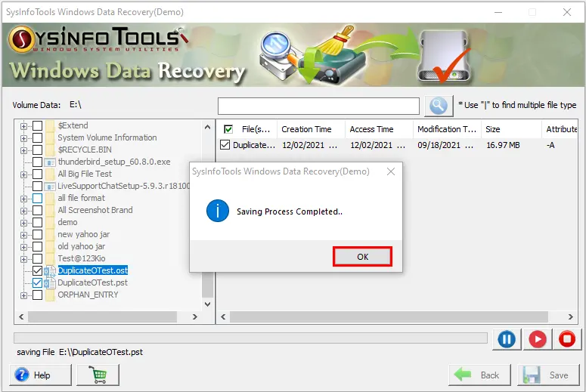Click the red stop button
586x392 pixels.
[567, 339]
